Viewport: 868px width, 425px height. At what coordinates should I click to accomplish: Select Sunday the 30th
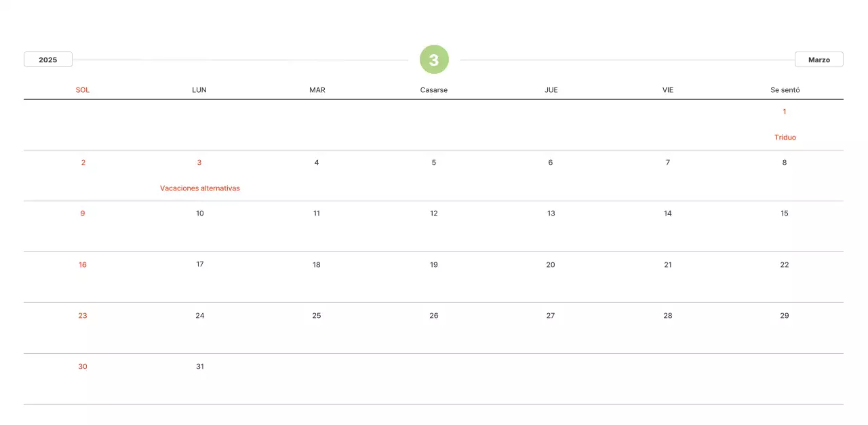point(83,367)
